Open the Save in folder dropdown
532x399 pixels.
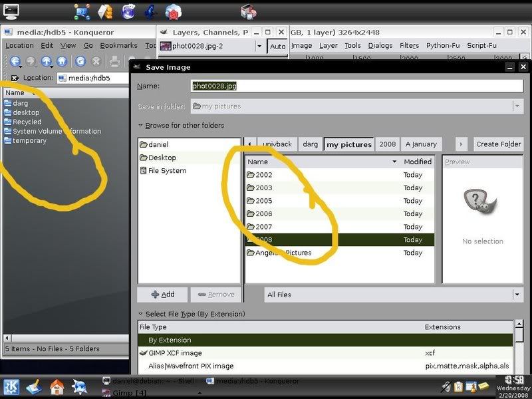(357, 106)
